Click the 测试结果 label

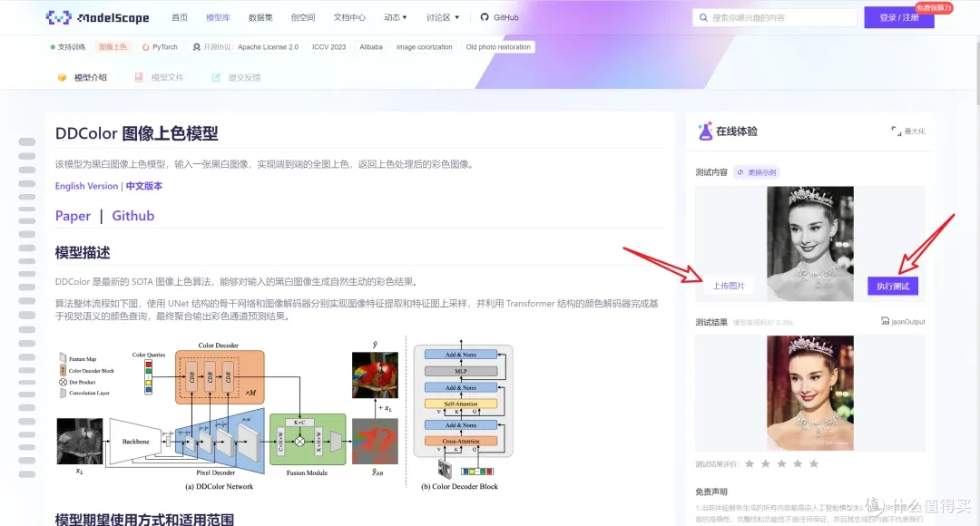pos(711,322)
